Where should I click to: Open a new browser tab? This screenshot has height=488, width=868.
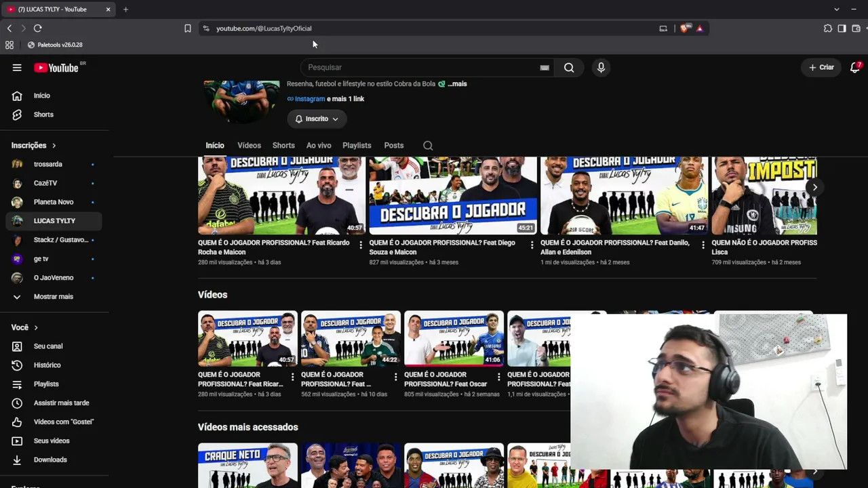pos(125,9)
